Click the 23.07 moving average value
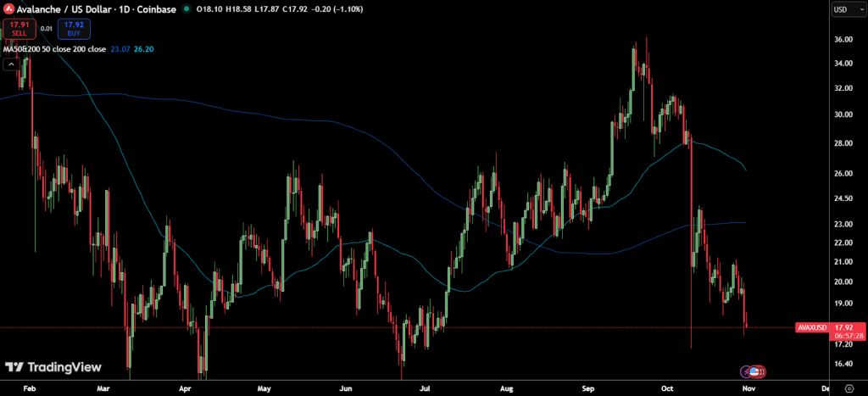 point(120,49)
